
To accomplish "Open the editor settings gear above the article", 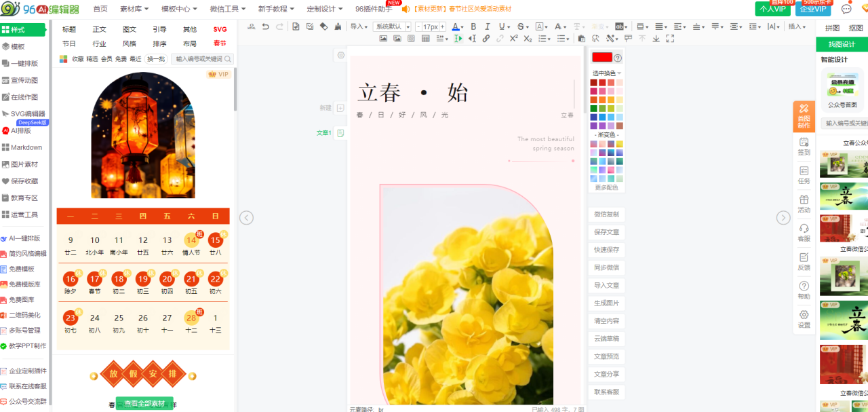I will click(x=340, y=55).
